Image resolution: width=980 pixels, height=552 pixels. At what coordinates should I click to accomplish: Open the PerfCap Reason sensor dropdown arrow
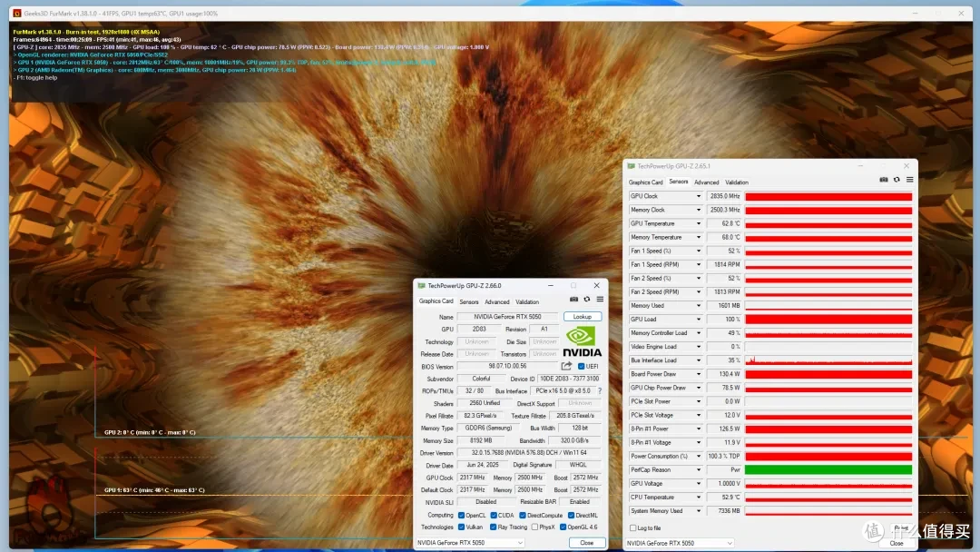[699, 470]
